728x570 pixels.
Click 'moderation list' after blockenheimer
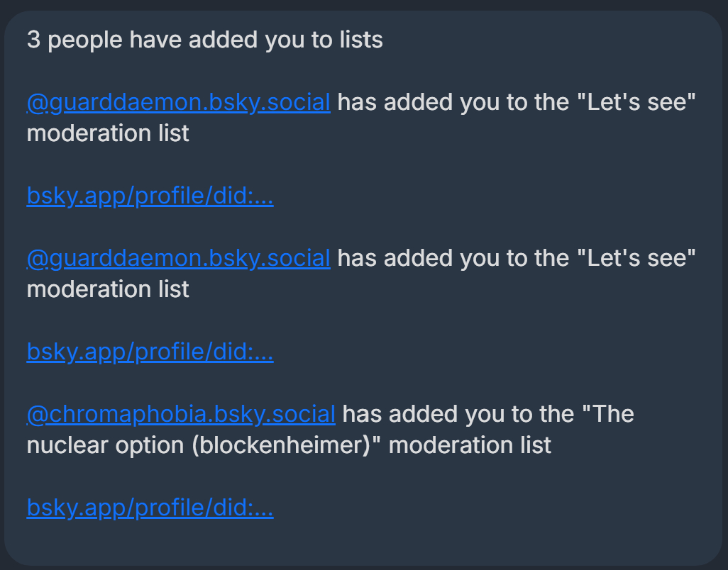[x=470, y=445]
